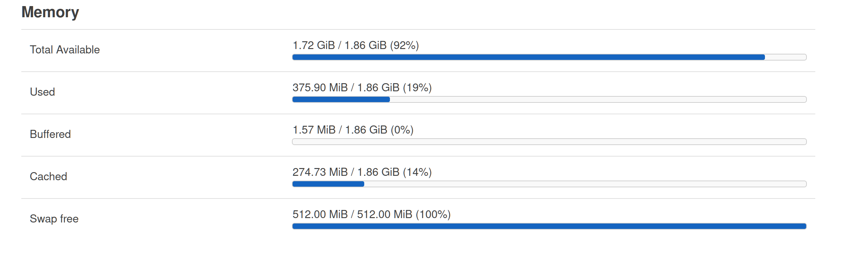Click the 274.73 MiB cached value text

(320, 172)
